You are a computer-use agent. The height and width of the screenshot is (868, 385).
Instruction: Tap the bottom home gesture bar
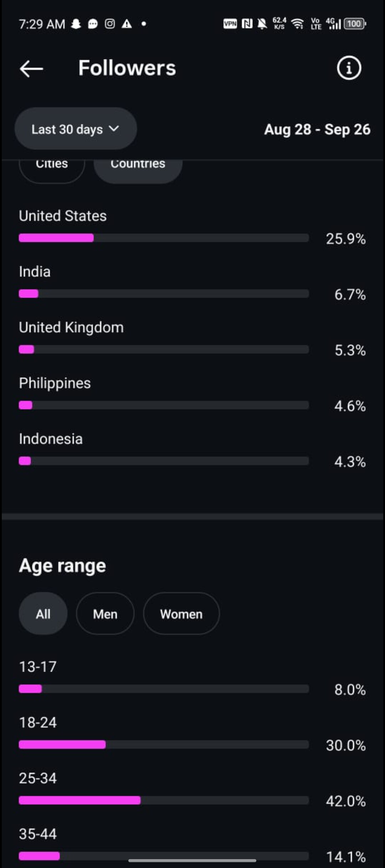[192, 861]
